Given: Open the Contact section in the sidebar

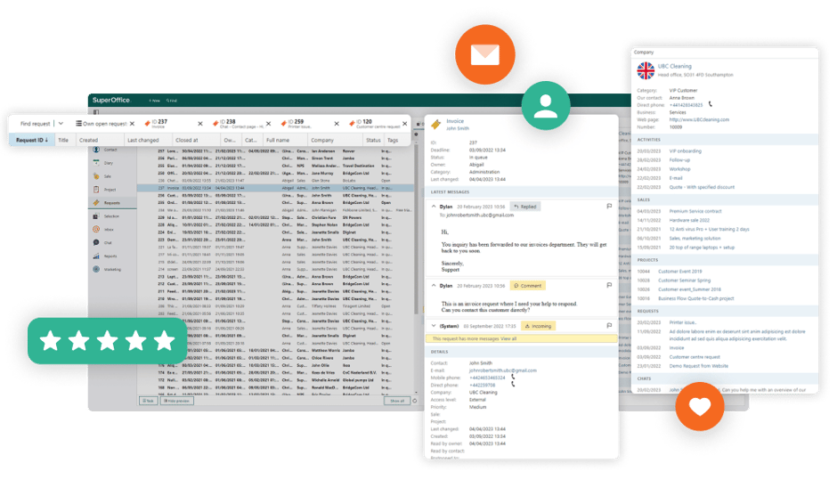Looking at the screenshot, I should tap(105, 150).
